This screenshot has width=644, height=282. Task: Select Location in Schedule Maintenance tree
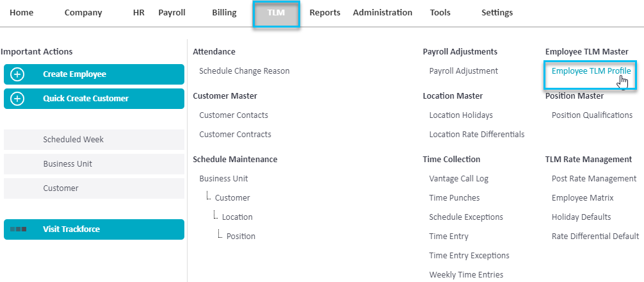pyautogui.click(x=237, y=217)
